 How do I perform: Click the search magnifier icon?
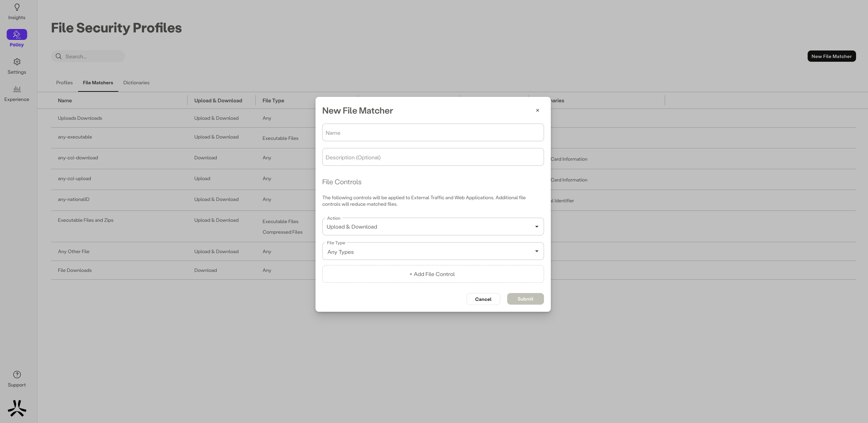(x=59, y=56)
